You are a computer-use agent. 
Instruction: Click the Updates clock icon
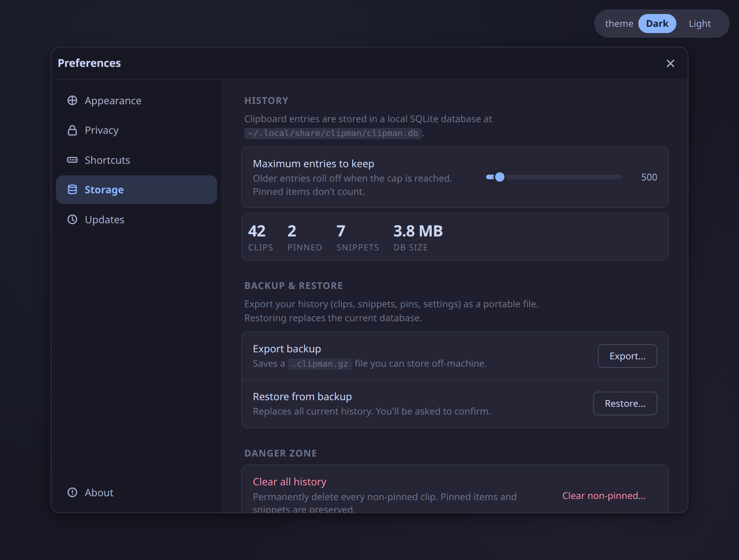[72, 219]
